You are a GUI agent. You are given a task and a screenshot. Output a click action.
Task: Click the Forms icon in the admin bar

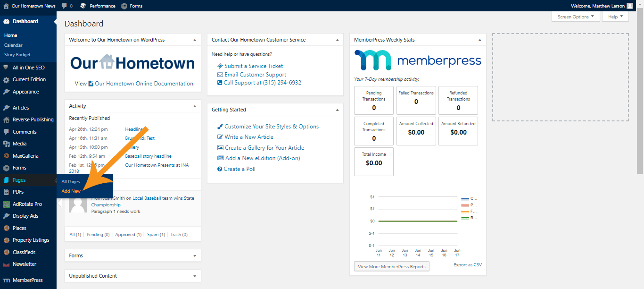click(x=124, y=6)
